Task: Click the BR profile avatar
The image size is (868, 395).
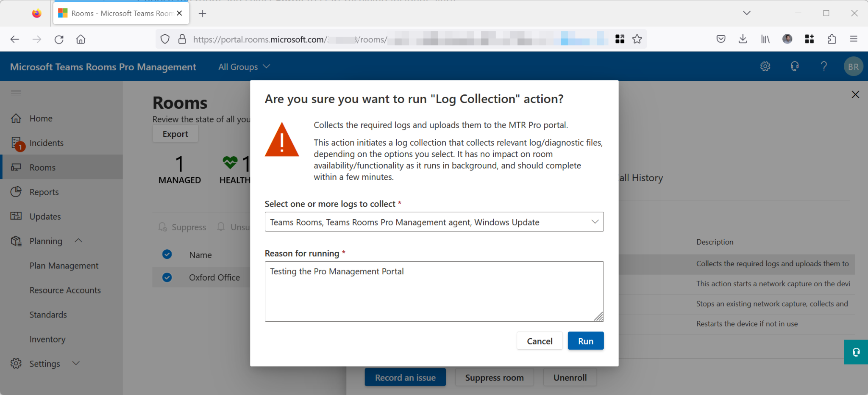Action: tap(854, 66)
